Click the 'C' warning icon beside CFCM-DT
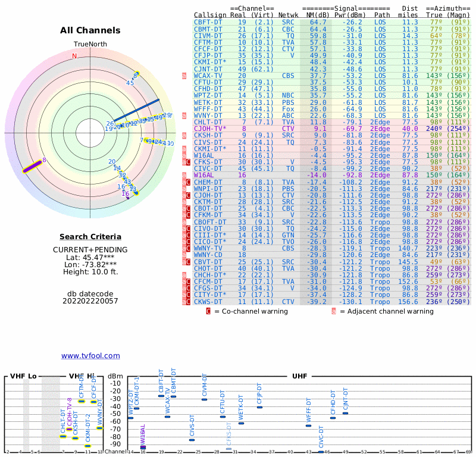Image resolution: width=476 pixels, height=457 pixels. [188, 282]
